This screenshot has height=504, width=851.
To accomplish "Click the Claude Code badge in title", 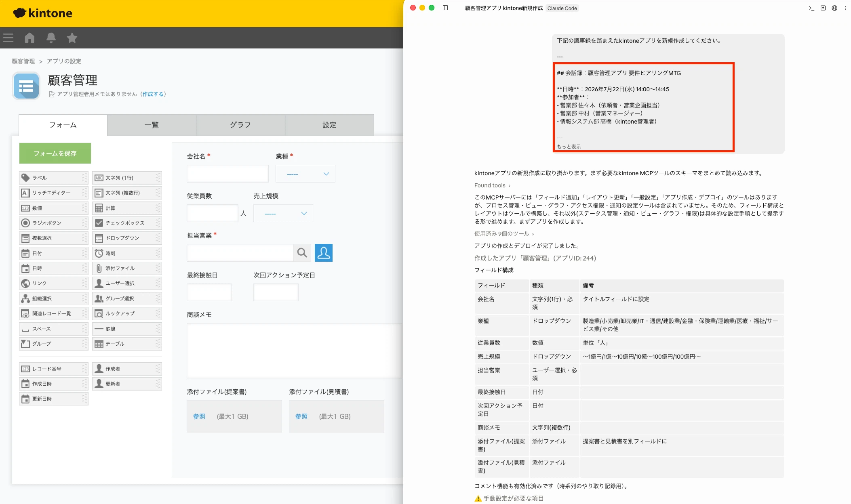I will (x=562, y=8).
